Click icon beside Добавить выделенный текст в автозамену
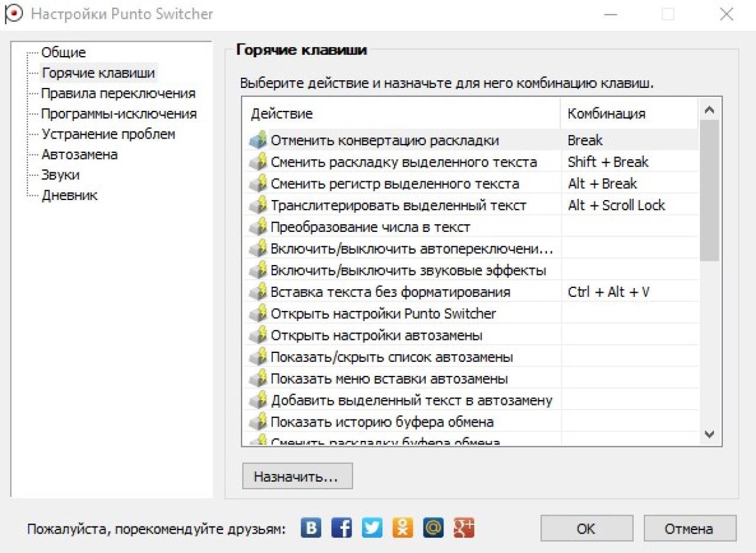The image size is (756, 553). [x=258, y=400]
